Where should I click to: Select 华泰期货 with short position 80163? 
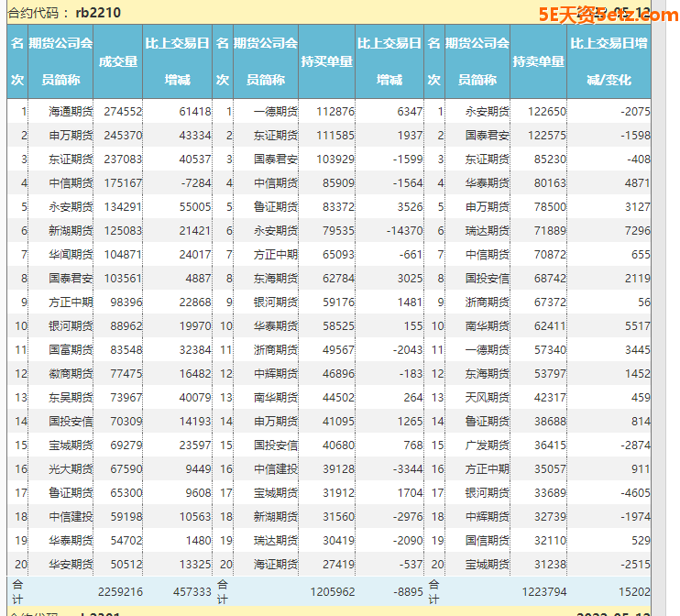tap(488, 183)
